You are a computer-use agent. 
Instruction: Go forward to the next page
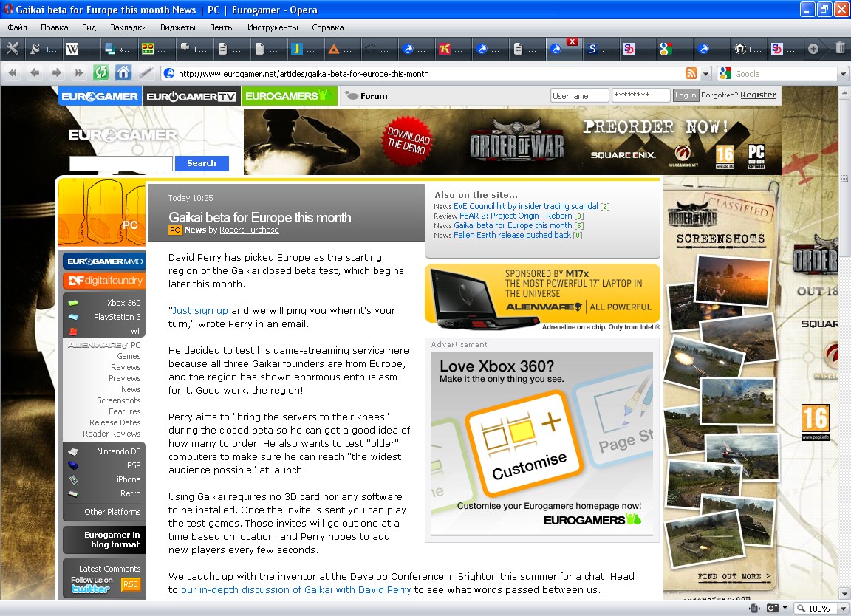click(x=56, y=72)
